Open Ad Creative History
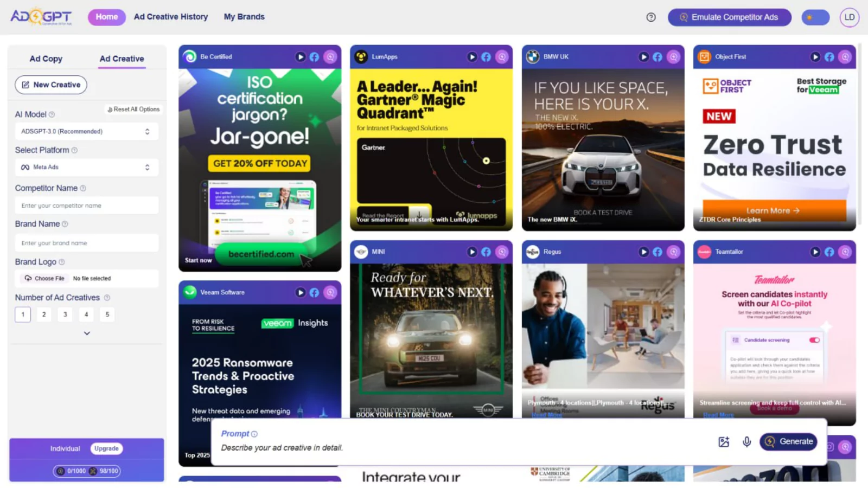Viewport: 868px width, 488px height. click(171, 17)
